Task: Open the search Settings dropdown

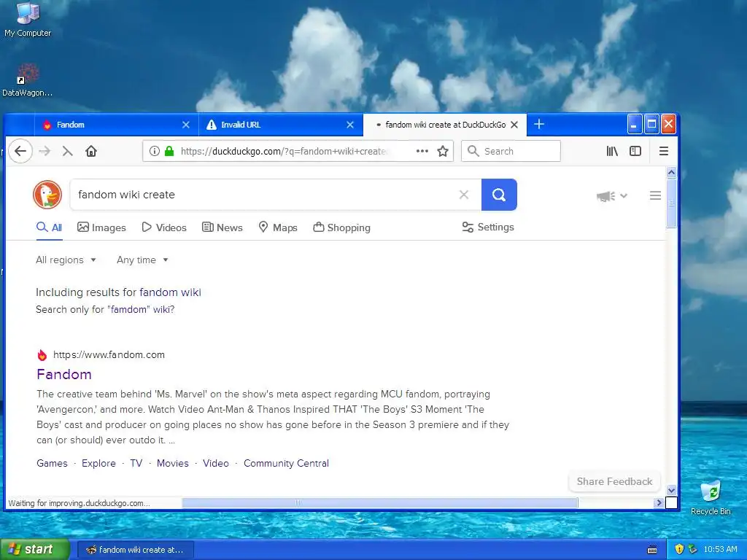Action: tap(488, 227)
